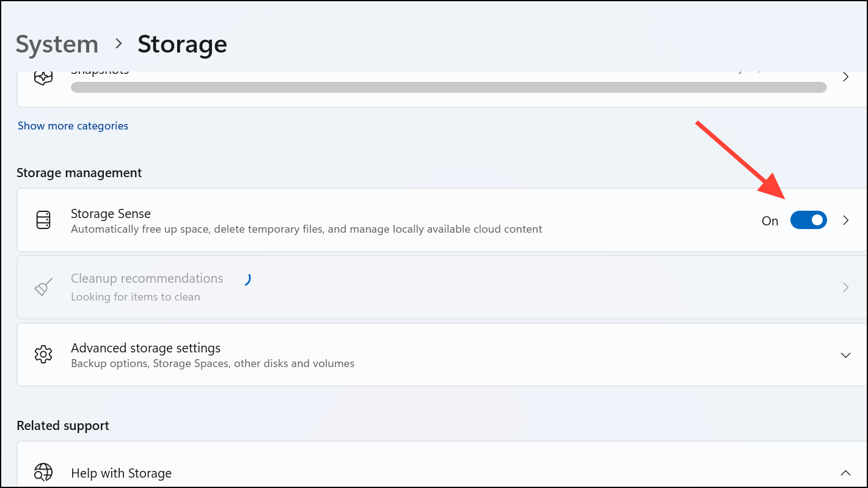The width and height of the screenshot is (868, 488).
Task: Select the Advanced storage settings title text
Action: click(145, 348)
